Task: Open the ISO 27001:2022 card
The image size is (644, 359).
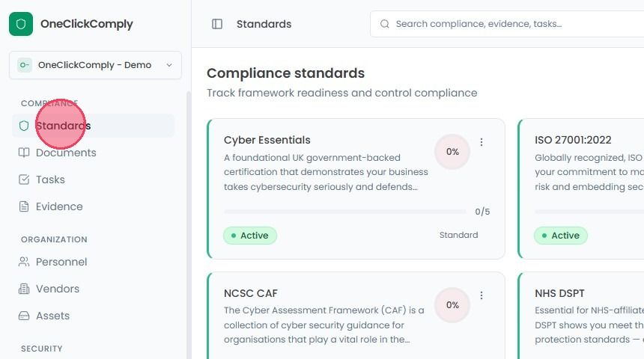Action: point(581,188)
